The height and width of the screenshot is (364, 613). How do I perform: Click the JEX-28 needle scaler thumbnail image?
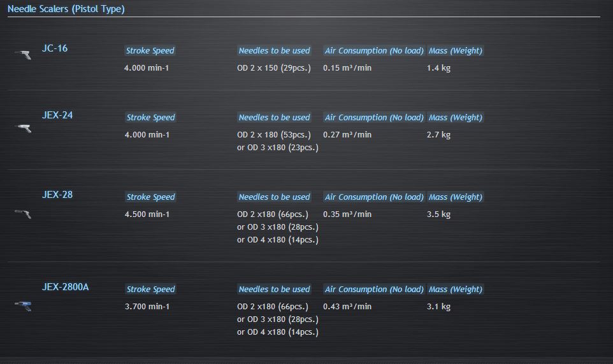coord(23,214)
